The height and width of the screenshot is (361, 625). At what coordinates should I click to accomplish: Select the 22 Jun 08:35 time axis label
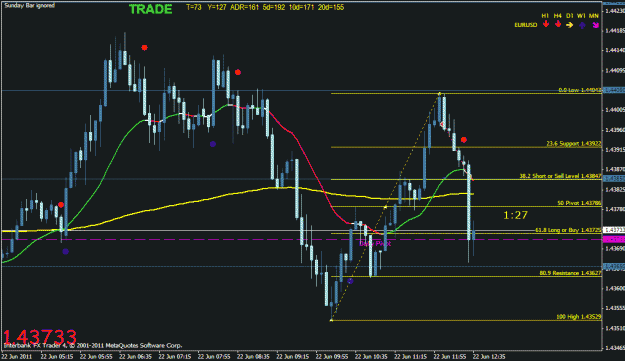(253, 356)
